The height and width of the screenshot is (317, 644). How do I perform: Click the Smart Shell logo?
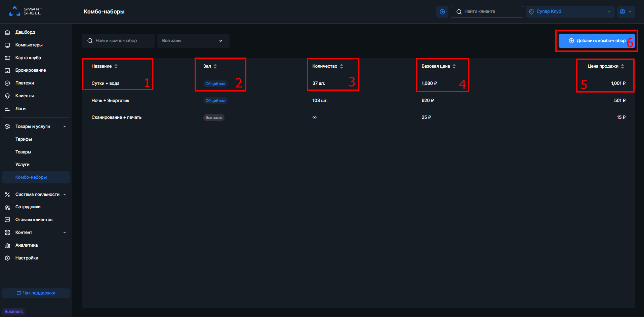[x=26, y=11]
